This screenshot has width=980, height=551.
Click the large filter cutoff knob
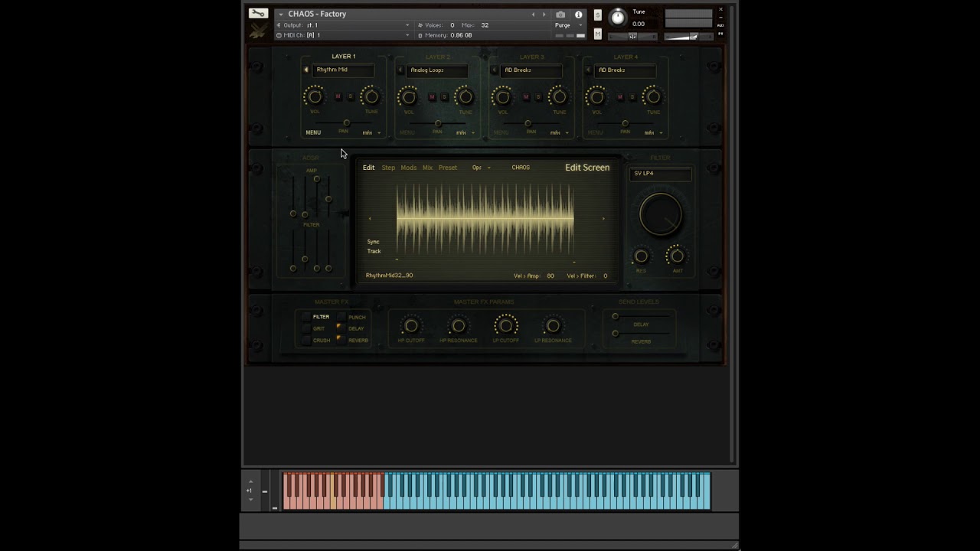pyautogui.click(x=660, y=214)
